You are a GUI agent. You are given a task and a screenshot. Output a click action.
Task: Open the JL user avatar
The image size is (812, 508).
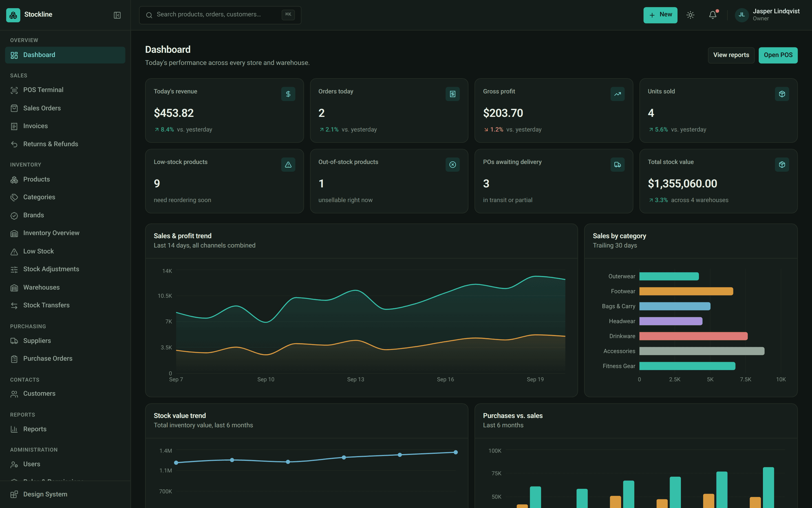point(742,15)
